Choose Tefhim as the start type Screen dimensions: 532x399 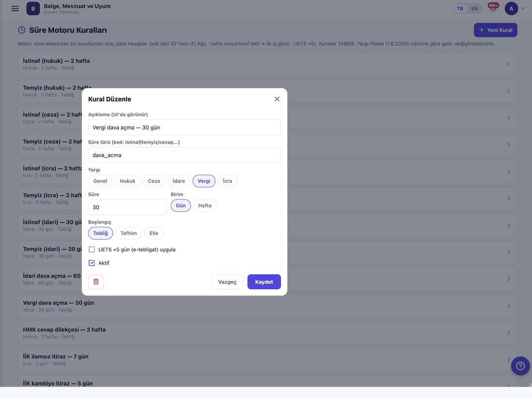[x=129, y=233]
